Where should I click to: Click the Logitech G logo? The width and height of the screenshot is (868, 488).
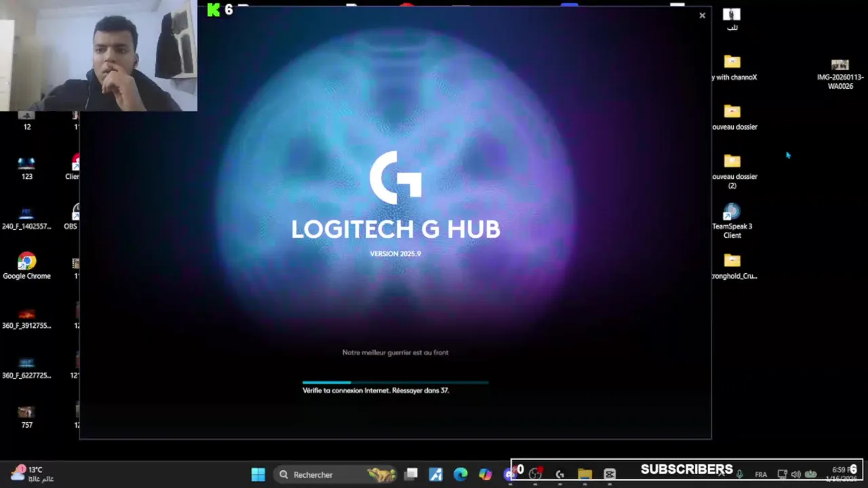point(395,178)
